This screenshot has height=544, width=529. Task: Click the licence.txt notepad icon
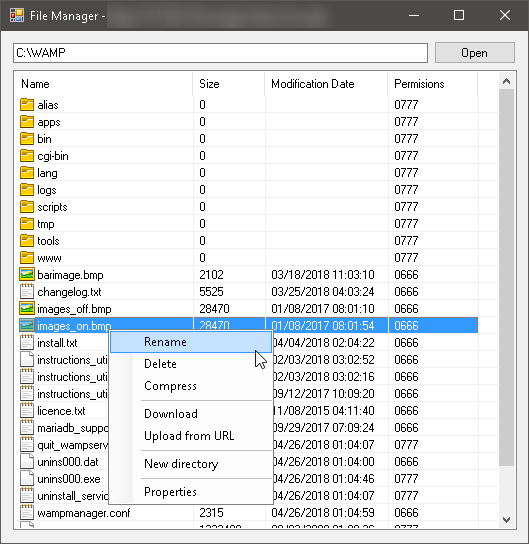tap(27, 410)
